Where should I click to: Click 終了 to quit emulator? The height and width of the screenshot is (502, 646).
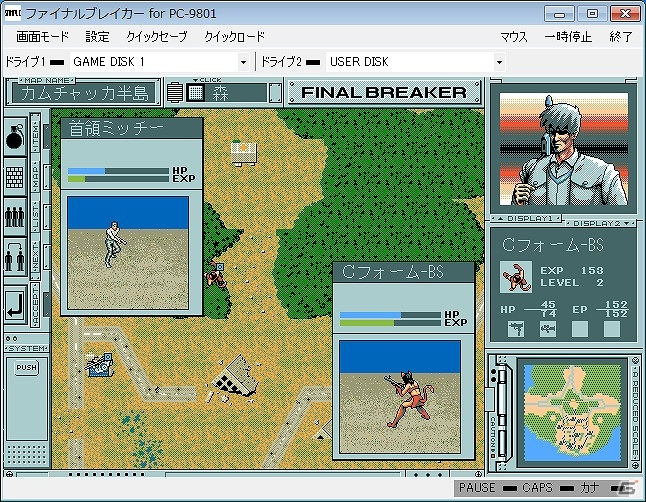click(620, 37)
